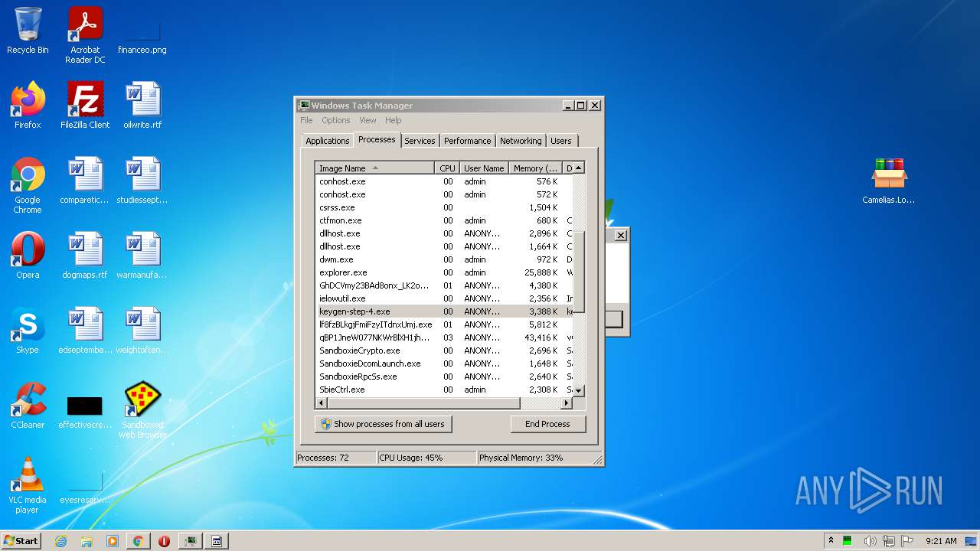Select dogmaps.rtf document icon
980x551 pixels.
pos(85,256)
